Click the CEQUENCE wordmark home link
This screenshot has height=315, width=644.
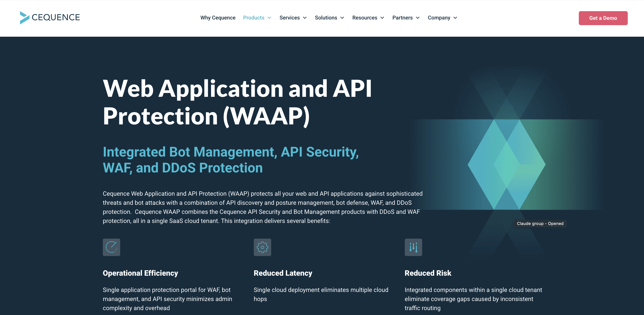click(x=56, y=17)
